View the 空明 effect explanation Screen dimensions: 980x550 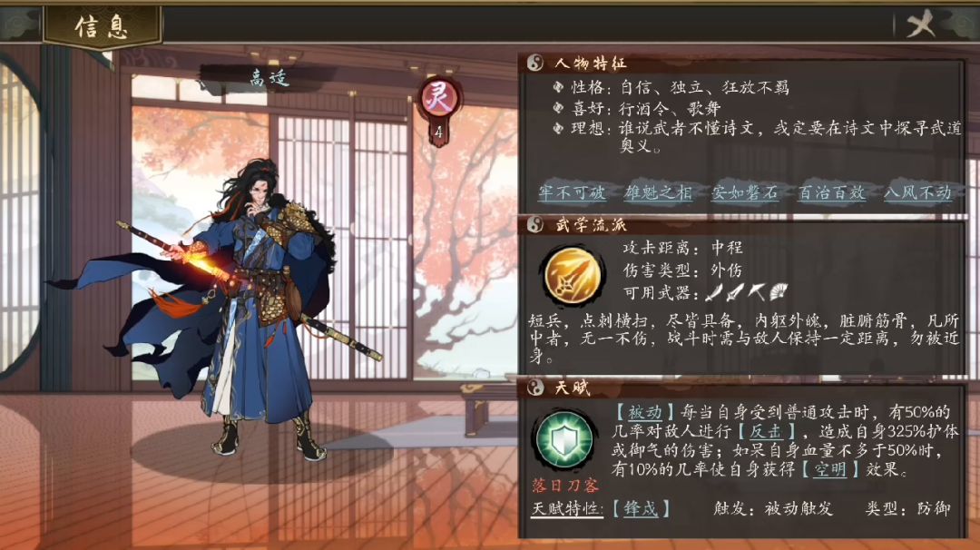coord(830,469)
